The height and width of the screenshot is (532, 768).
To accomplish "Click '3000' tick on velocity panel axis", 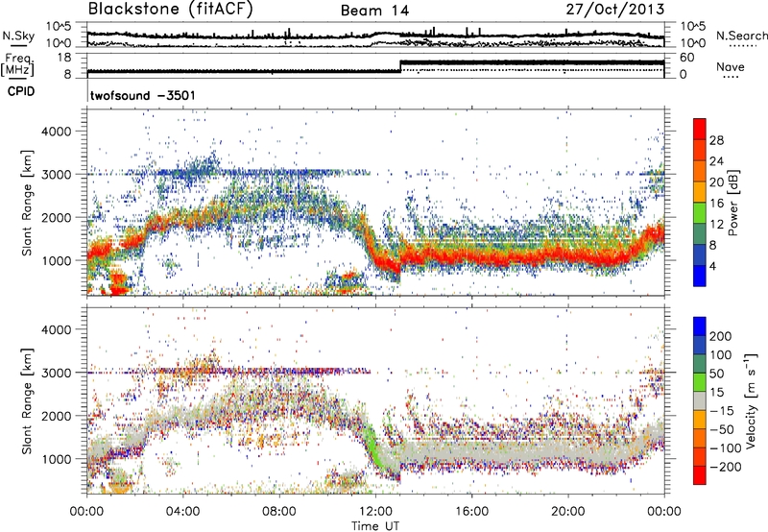I will click(56, 373).
